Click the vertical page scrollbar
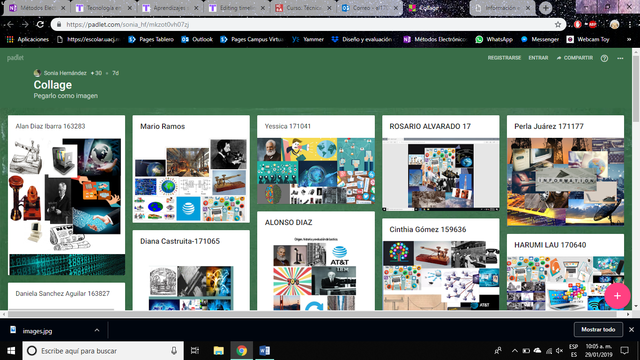Image resolution: width=640 pixels, height=360 pixels. point(636,88)
